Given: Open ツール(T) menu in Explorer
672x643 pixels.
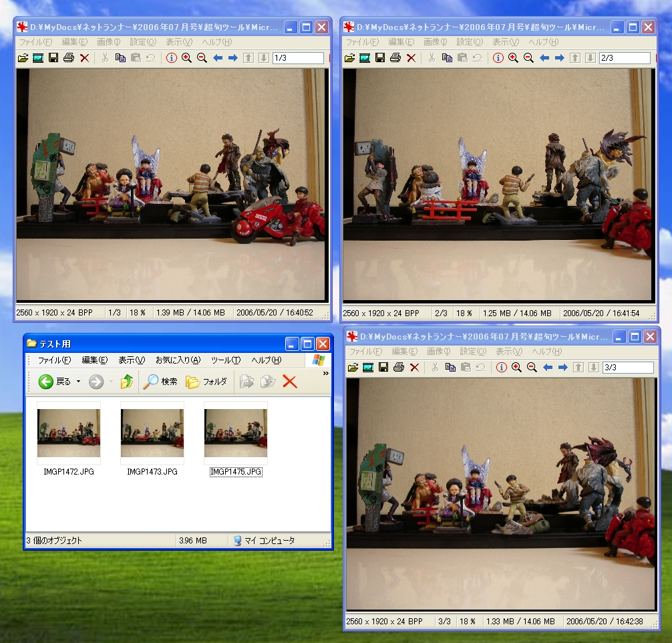Looking at the screenshot, I should [x=226, y=360].
